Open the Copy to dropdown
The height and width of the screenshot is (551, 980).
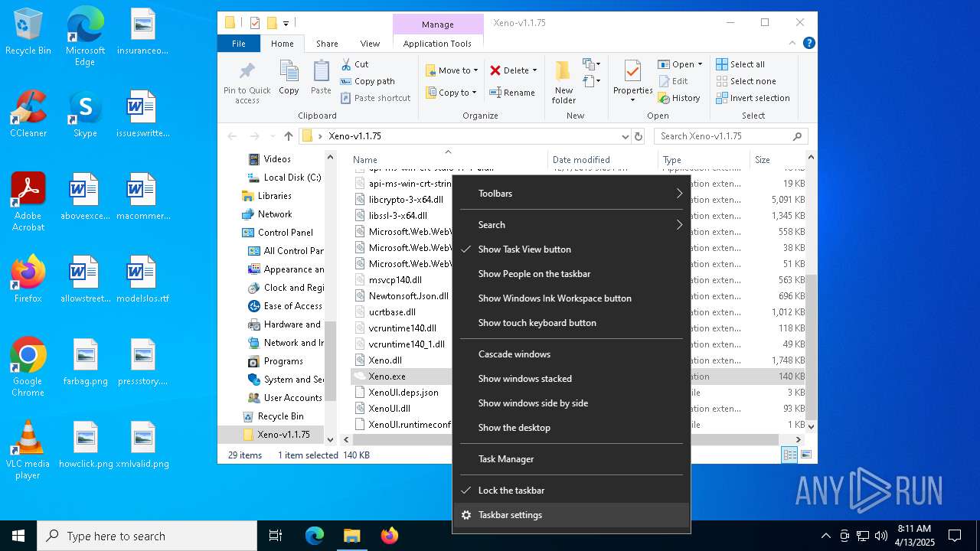(x=451, y=93)
